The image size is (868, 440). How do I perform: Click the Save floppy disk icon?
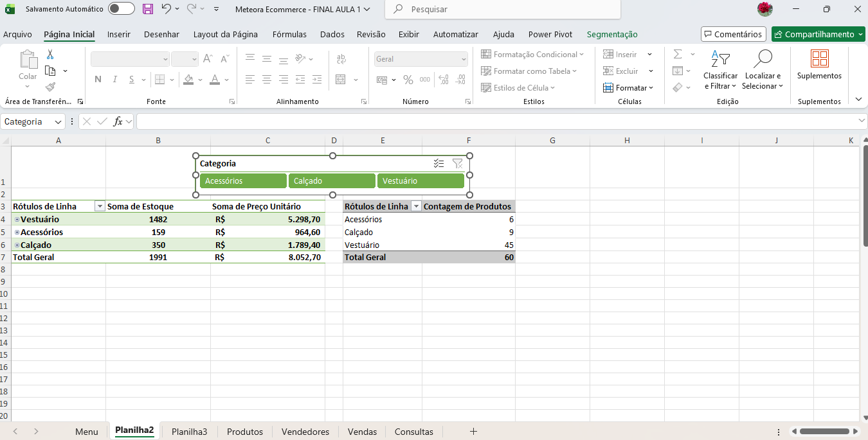148,9
